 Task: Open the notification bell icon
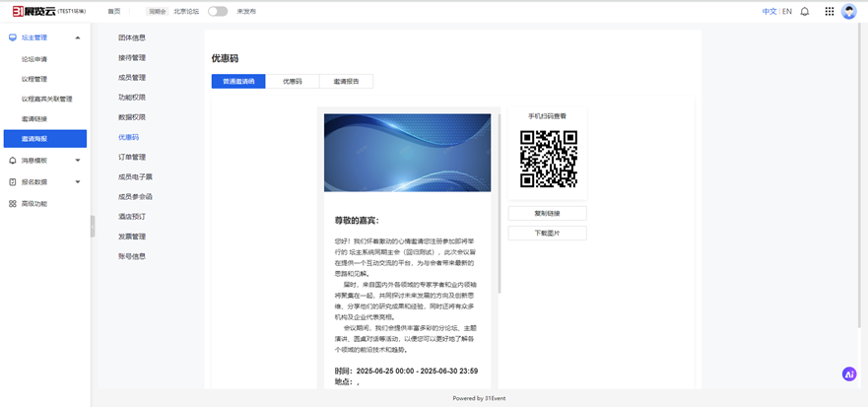[804, 11]
